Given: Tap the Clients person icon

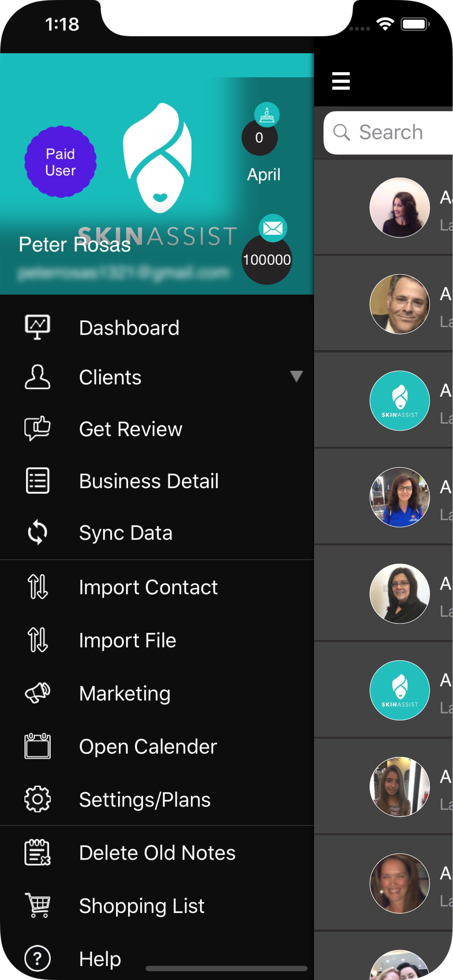Looking at the screenshot, I should [x=37, y=377].
